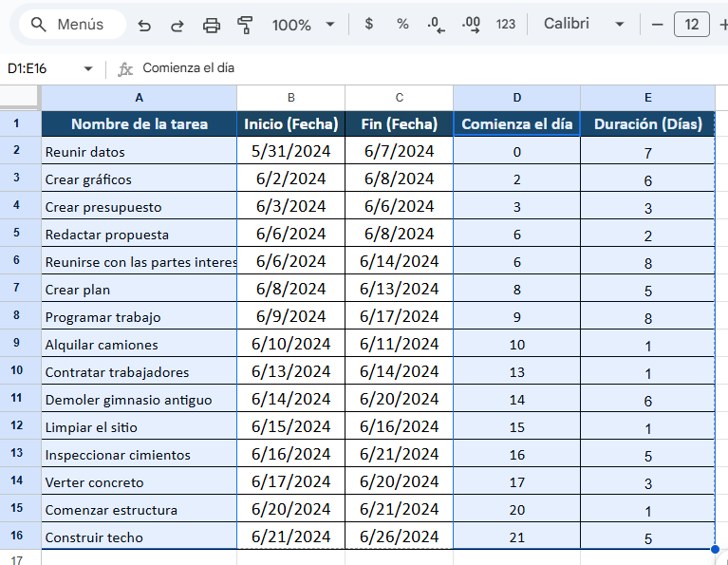
Task: Click the end date 6/7/2024 cell
Action: [x=399, y=151]
